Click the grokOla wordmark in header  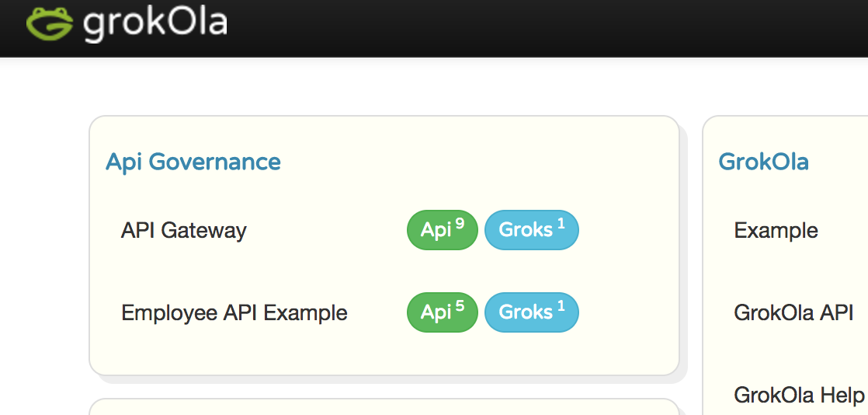pos(155,24)
